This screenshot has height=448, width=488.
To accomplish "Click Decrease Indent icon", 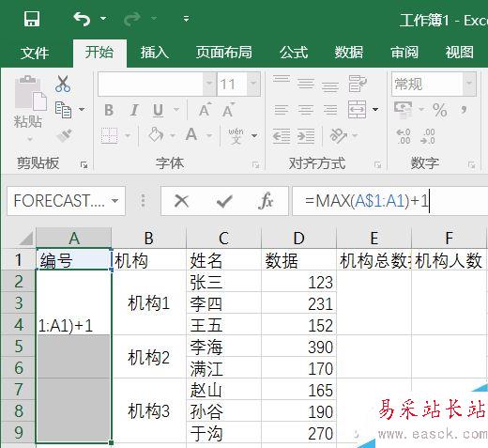I will 282,136.
